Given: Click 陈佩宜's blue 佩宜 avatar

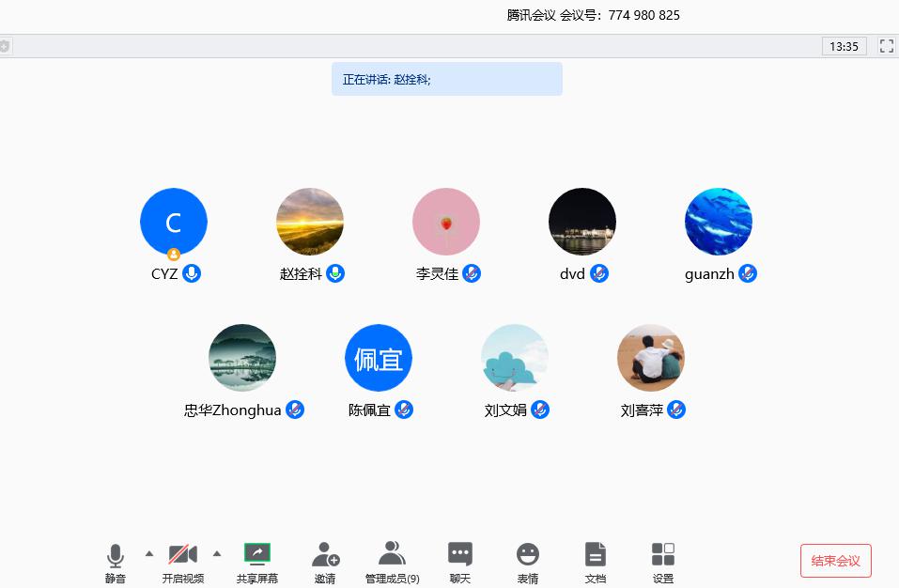Looking at the screenshot, I should point(379,358).
